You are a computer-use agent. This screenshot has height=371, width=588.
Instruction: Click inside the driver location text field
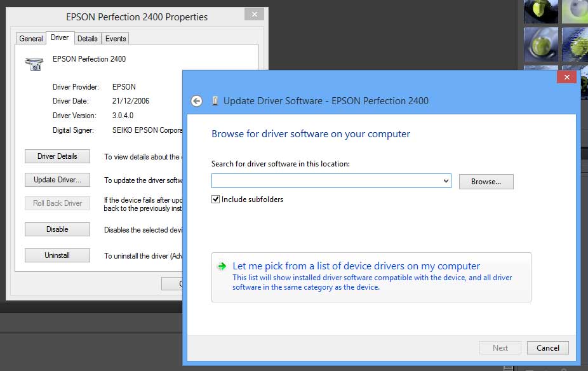[325, 182]
